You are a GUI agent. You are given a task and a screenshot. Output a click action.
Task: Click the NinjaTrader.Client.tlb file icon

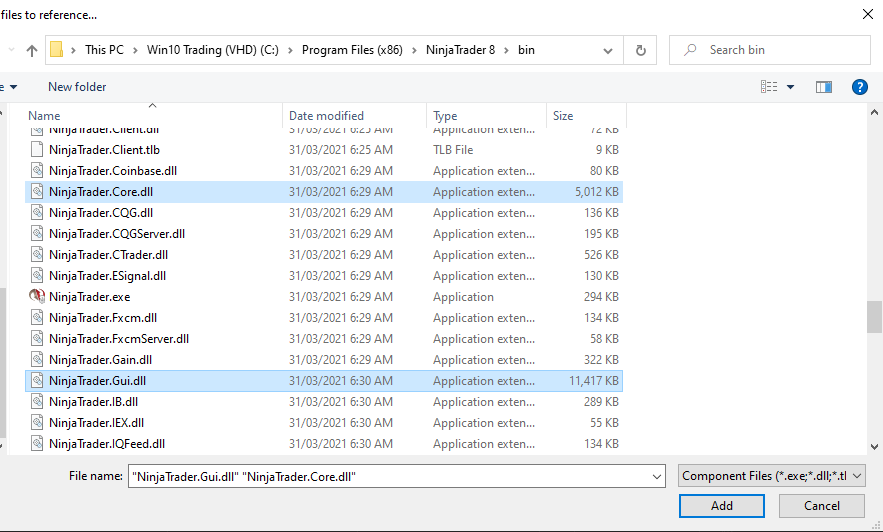37,150
